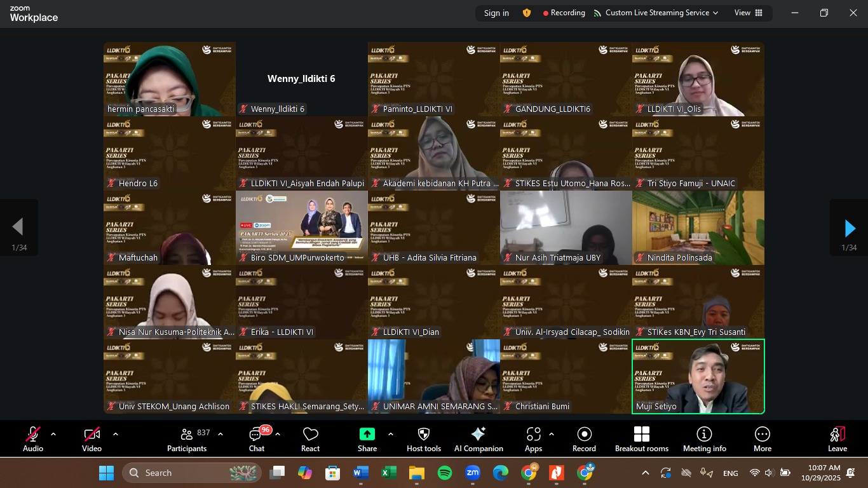Expand the audio options arrow
The width and height of the screenshot is (868, 488).
pos(53,434)
